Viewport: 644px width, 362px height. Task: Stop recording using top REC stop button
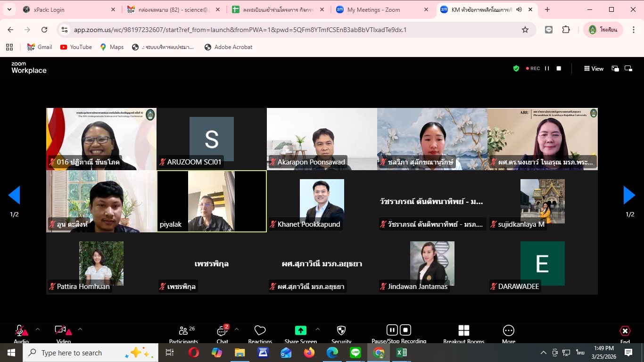pos(559,68)
